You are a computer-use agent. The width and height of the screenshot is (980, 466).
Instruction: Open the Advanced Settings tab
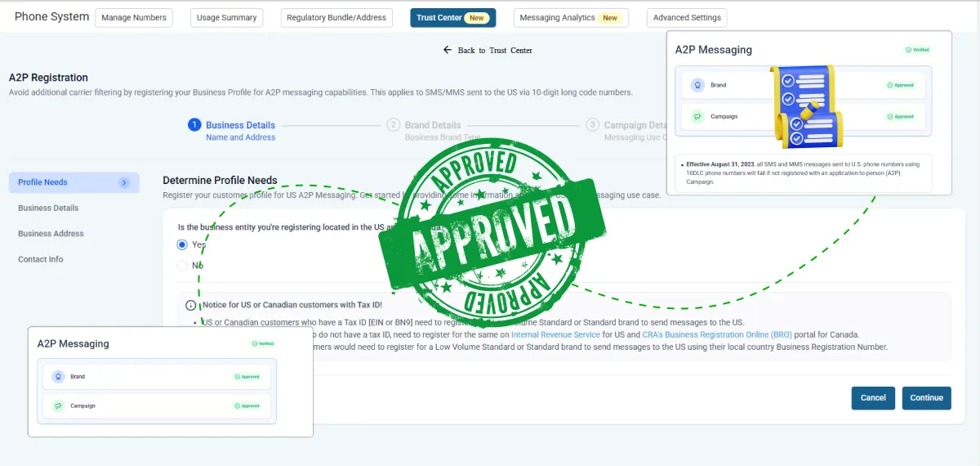tap(686, 18)
